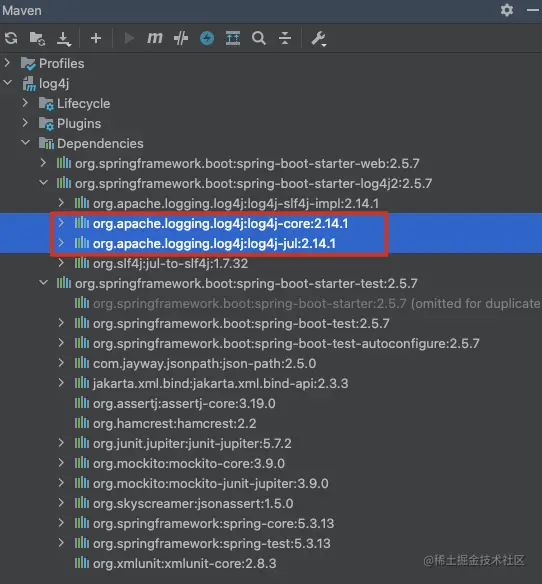
Task: Collapse spring-boot-starter-log4j2:2.5.7 dependency
Action: point(44,182)
